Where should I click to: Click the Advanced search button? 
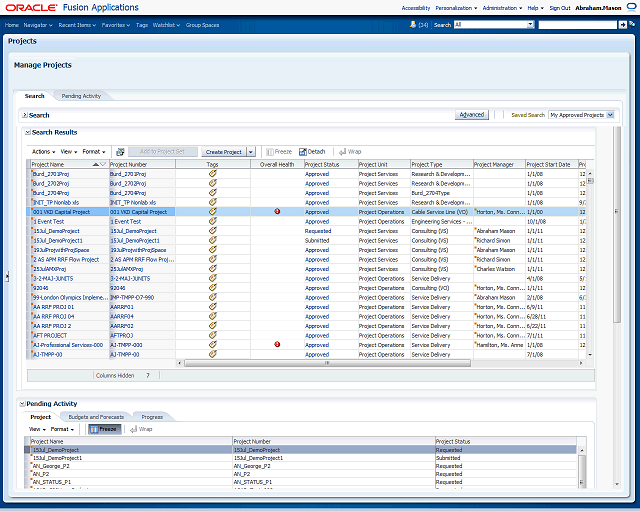pos(470,115)
